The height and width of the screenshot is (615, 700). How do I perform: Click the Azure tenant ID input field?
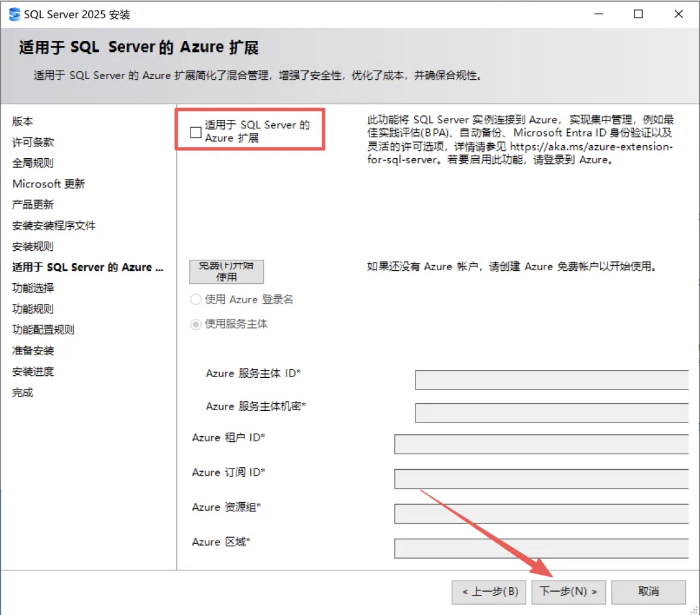[x=541, y=444]
